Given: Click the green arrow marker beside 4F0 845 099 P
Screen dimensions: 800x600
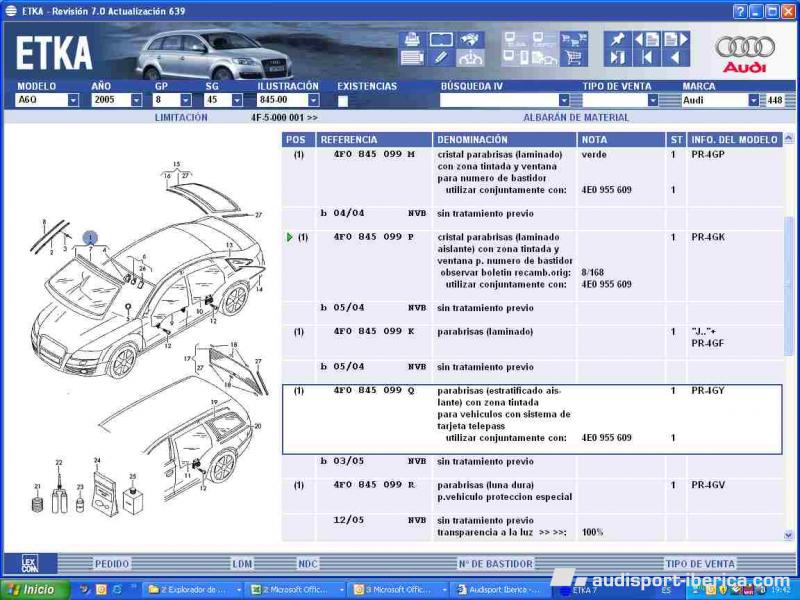Looking at the screenshot, I should pos(290,237).
